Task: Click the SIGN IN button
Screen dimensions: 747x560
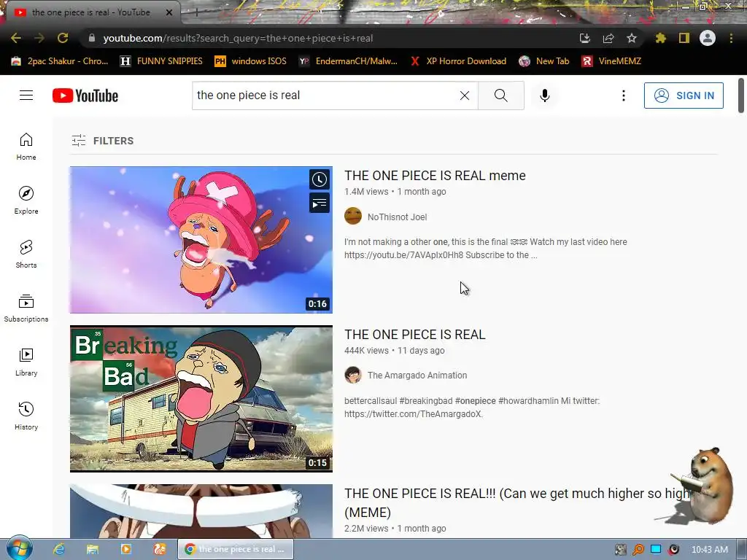Action: [683, 96]
